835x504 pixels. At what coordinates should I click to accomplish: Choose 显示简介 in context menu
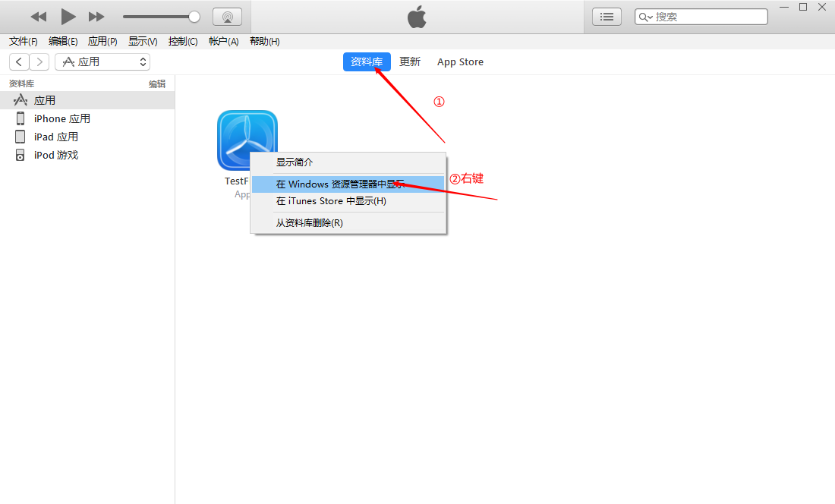click(x=348, y=162)
